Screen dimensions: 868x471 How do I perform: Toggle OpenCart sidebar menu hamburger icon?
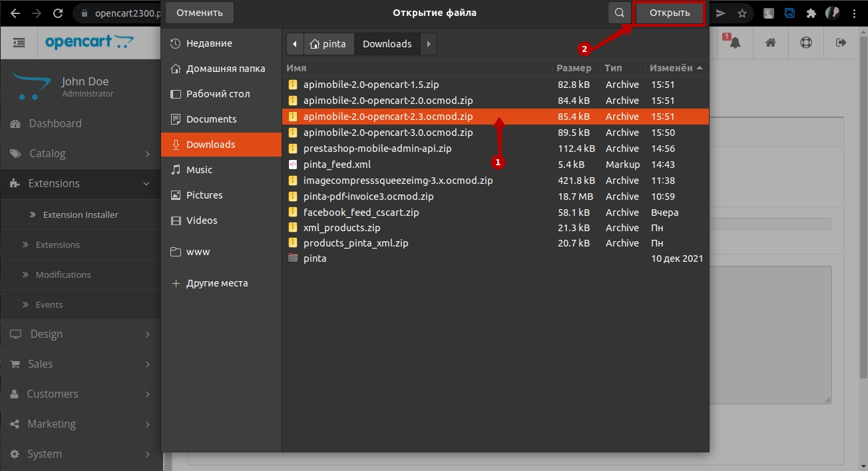19,43
